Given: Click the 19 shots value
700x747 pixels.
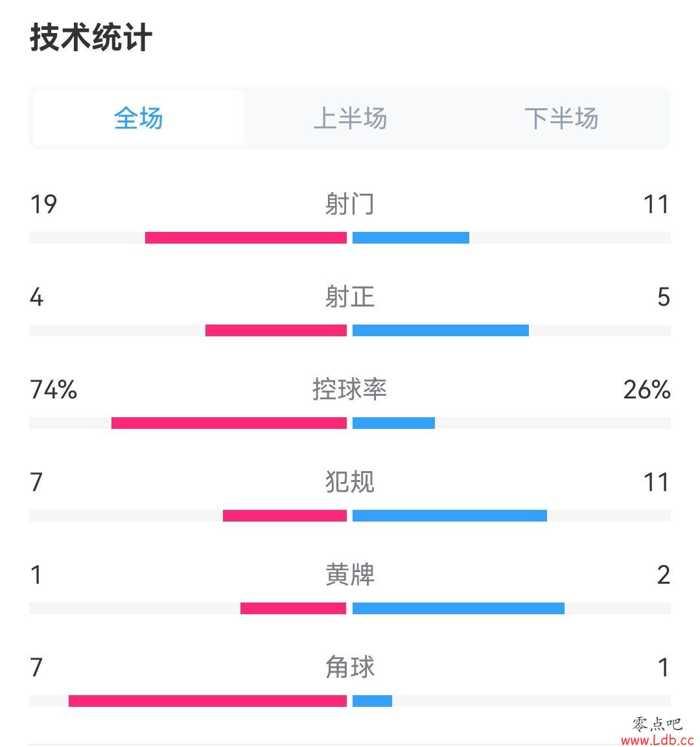Looking at the screenshot, I should pyautogui.click(x=43, y=204).
